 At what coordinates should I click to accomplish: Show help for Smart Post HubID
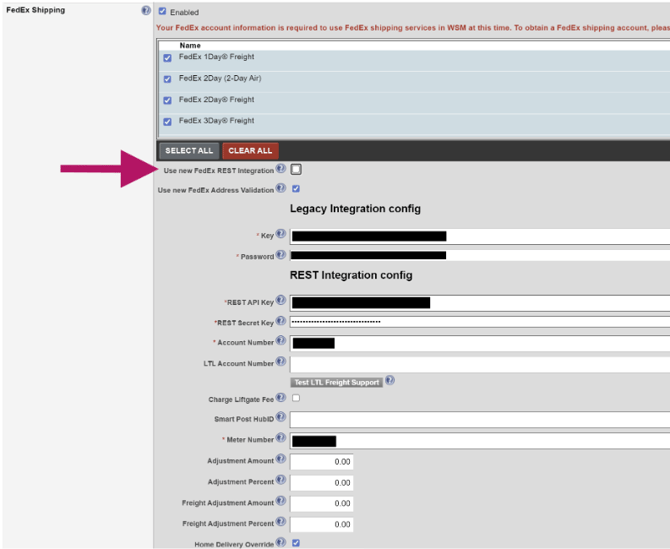(280, 417)
